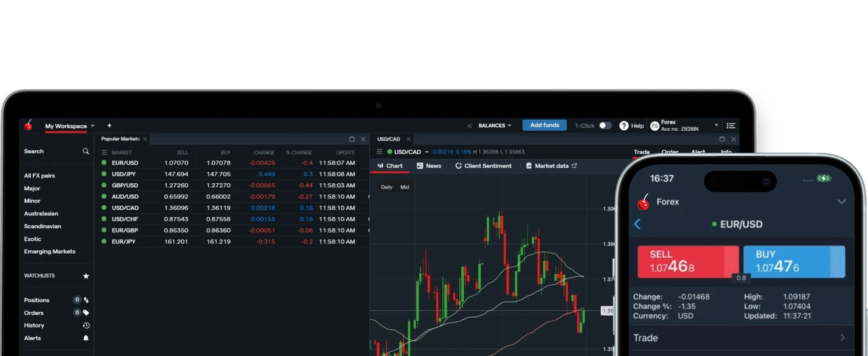Maximize the Popular Markets panel
The width and height of the screenshot is (868, 356).
pos(352,139)
